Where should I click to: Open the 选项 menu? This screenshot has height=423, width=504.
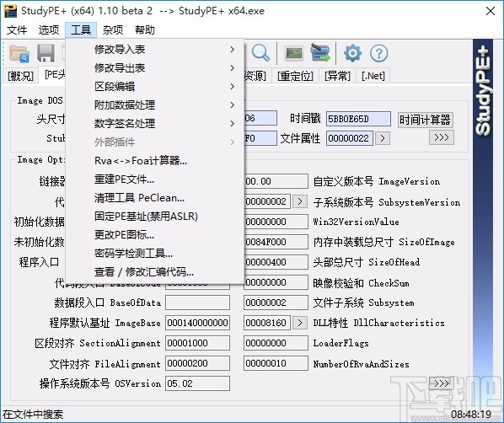click(x=49, y=29)
